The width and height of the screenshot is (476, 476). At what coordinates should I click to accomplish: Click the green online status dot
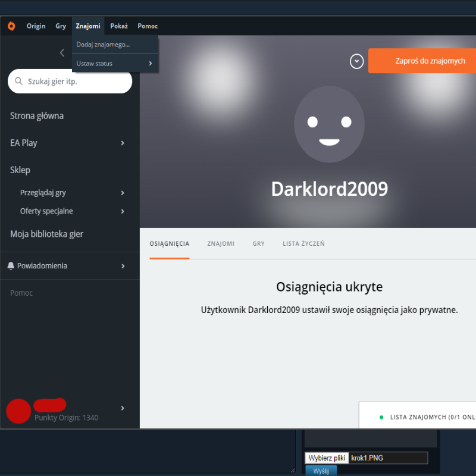coord(381,418)
